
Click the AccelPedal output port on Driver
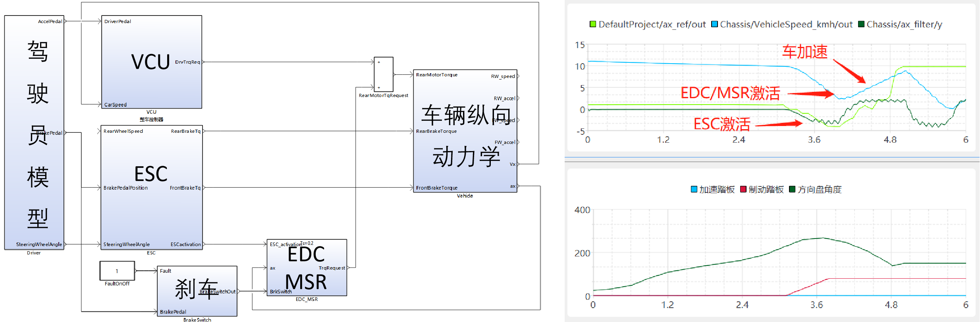50,21
